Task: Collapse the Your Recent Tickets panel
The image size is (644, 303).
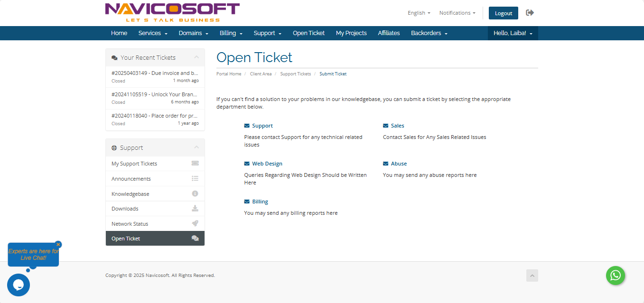Action: 196,57
